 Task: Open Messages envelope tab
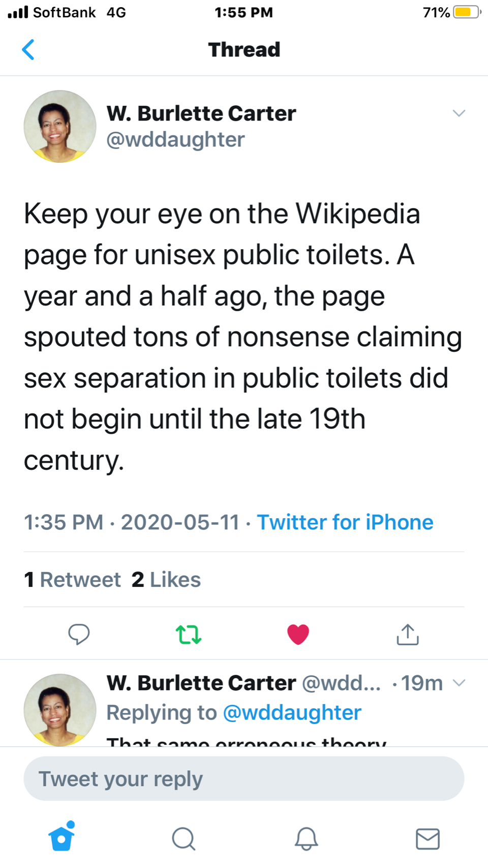tap(428, 839)
